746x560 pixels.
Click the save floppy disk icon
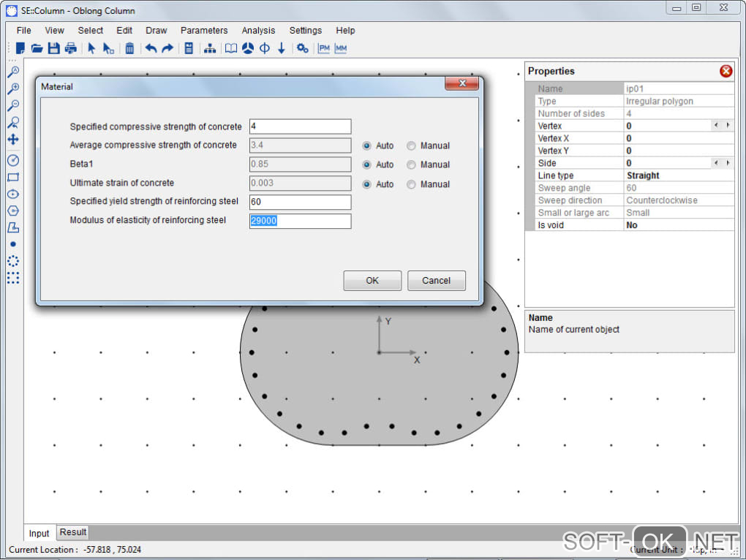point(53,48)
